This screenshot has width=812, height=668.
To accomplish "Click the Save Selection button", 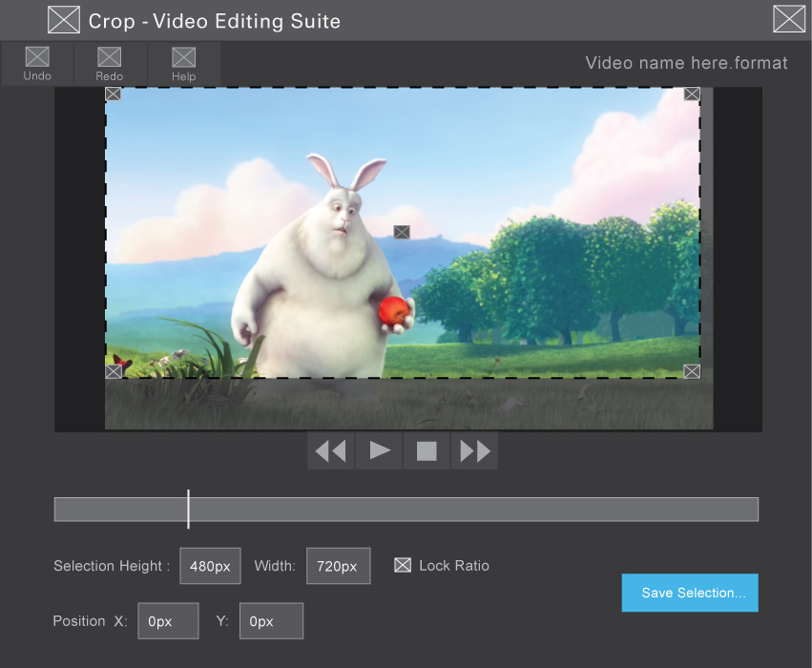I will coord(690,593).
